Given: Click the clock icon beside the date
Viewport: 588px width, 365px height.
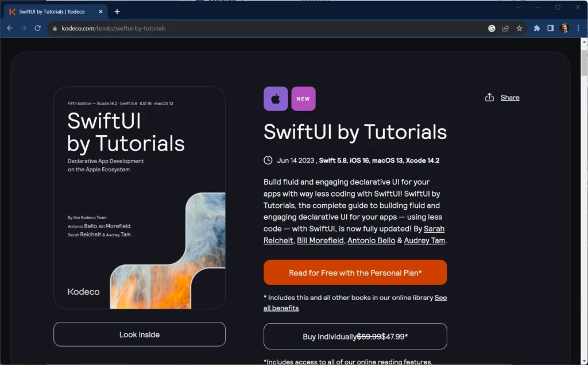Looking at the screenshot, I should click(x=268, y=160).
